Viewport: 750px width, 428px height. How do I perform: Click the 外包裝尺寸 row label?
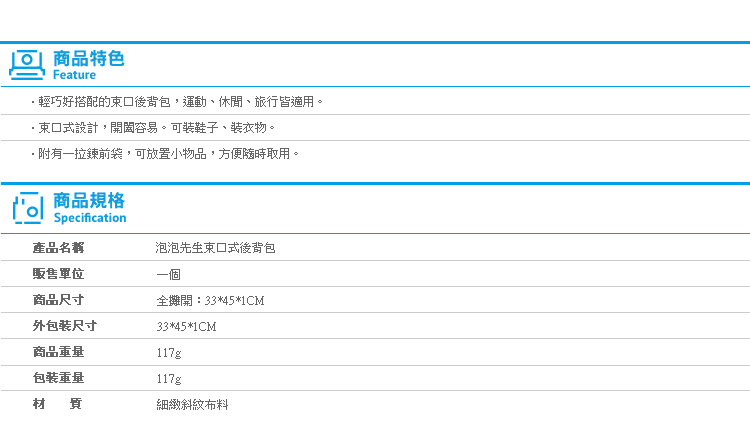pyautogui.click(x=64, y=326)
